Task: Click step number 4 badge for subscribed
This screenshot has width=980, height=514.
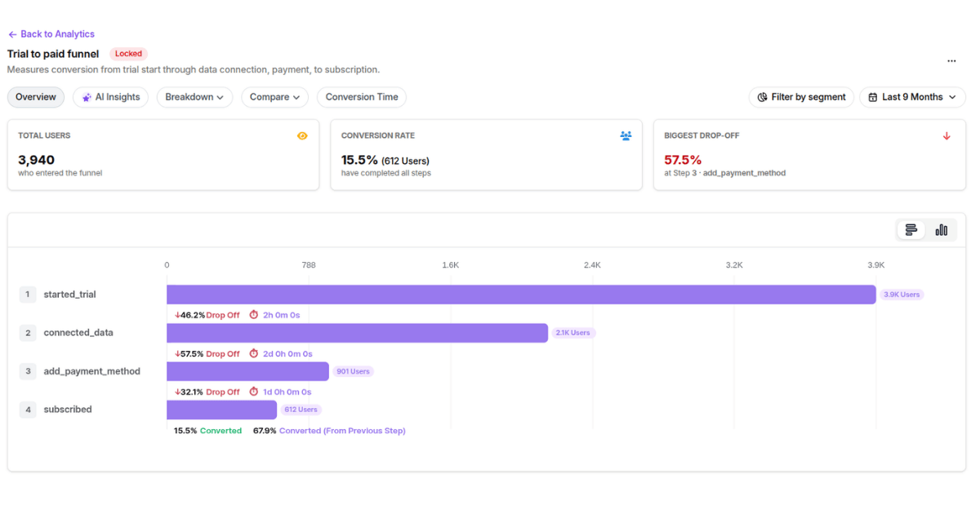Action: click(x=28, y=410)
